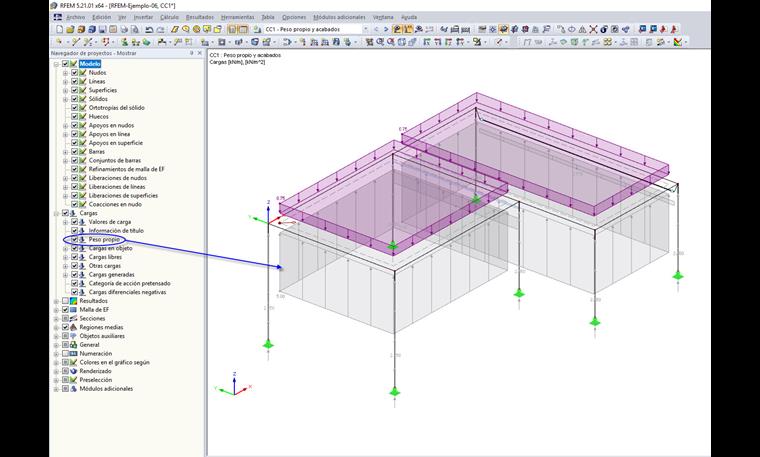Expand the Renderizado tree node
The height and width of the screenshot is (457, 760).
[56, 371]
